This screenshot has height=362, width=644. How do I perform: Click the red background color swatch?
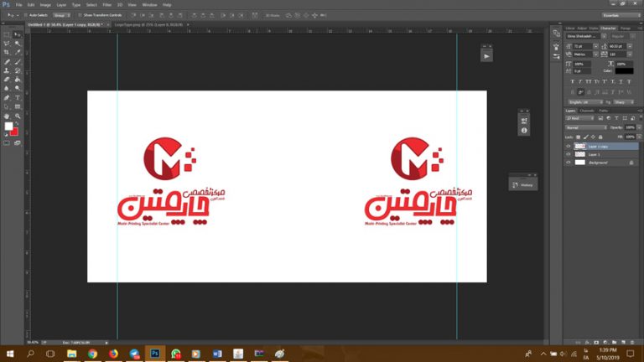click(x=15, y=132)
